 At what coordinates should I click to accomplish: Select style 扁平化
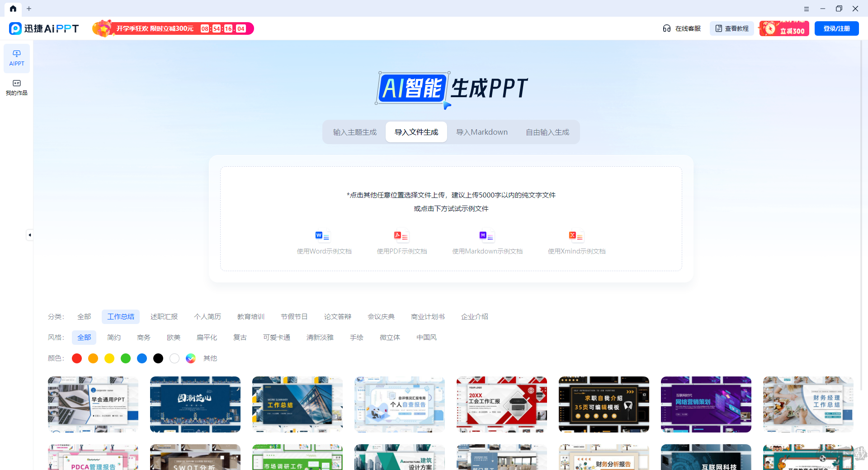click(207, 338)
